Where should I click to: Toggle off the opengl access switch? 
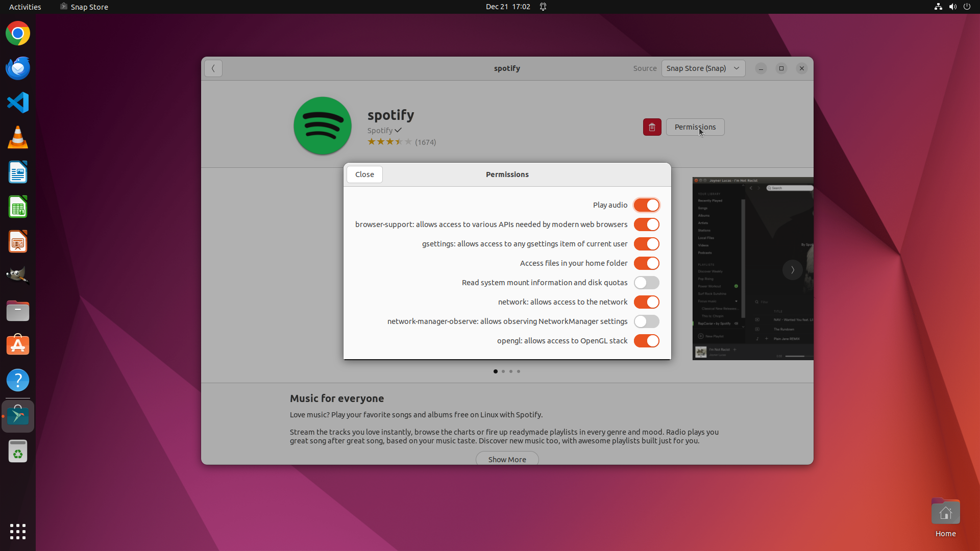tap(646, 341)
